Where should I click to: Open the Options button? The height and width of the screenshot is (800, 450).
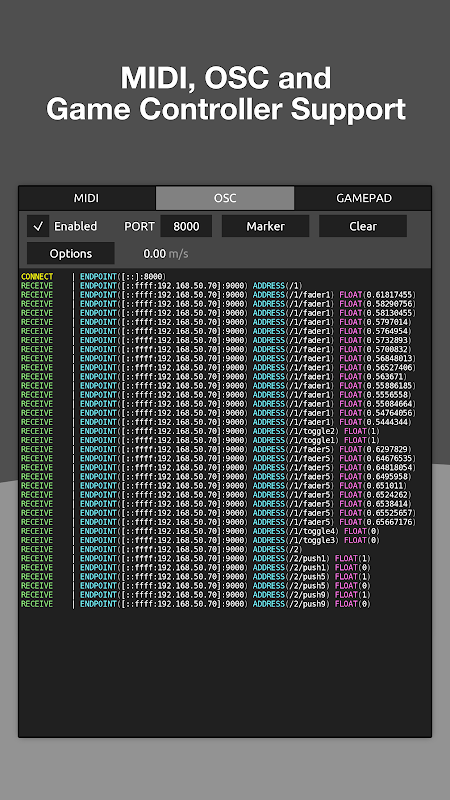(71, 254)
